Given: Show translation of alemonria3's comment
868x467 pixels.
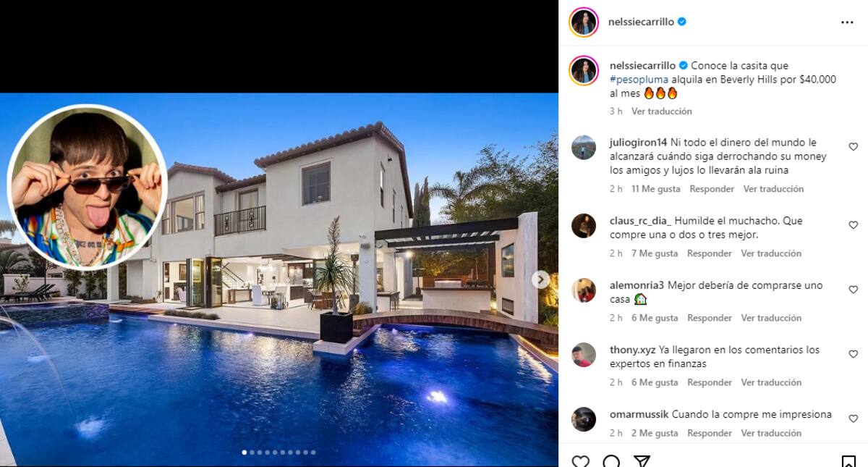Looking at the screenshot, I should pyautogui.click(x=771, y=318).
